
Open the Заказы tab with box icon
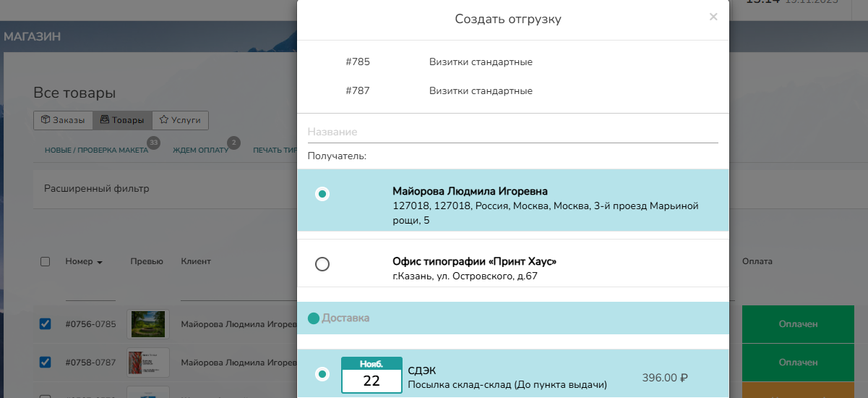[63, 120]
